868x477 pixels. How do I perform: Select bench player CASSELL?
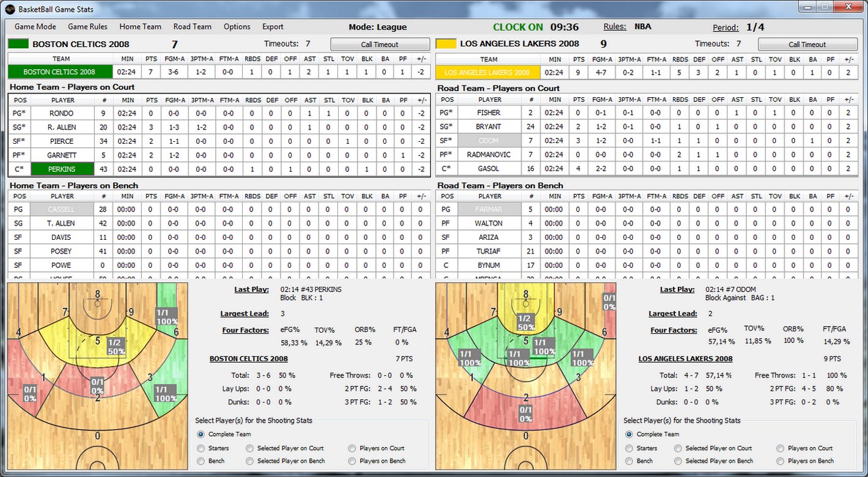(62, 209)
